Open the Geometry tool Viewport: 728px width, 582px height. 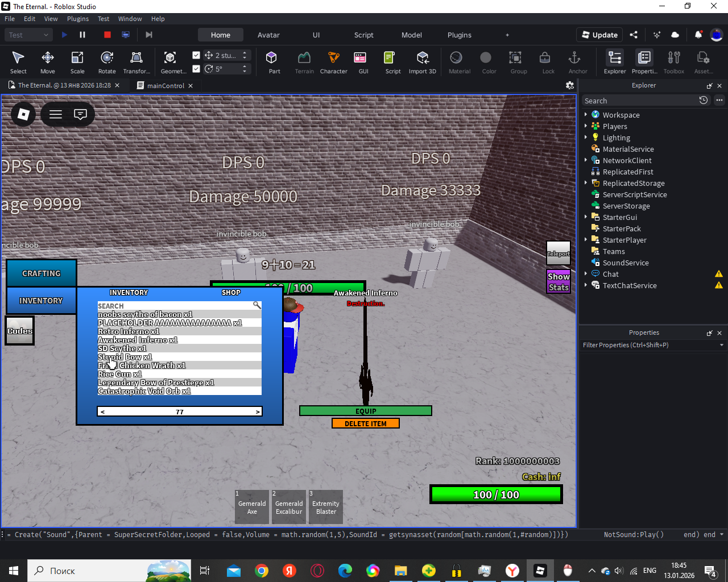(x=173, y=62)
